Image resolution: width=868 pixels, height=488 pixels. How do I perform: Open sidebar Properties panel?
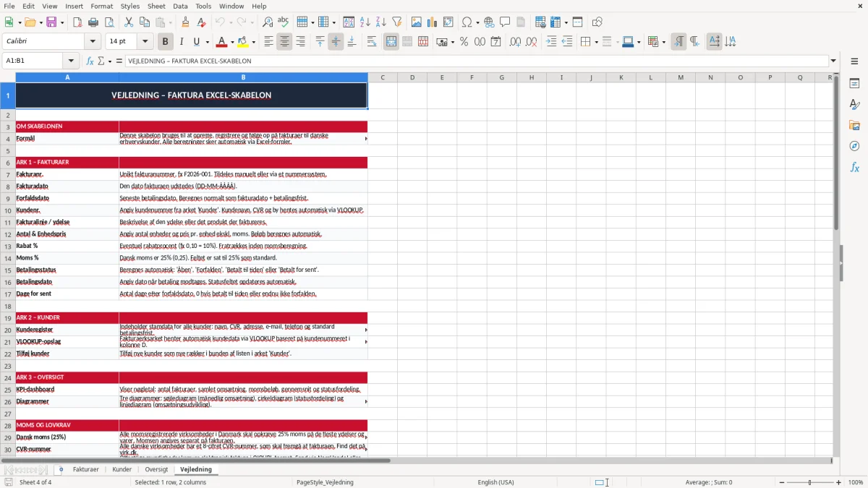pos(854,84)
